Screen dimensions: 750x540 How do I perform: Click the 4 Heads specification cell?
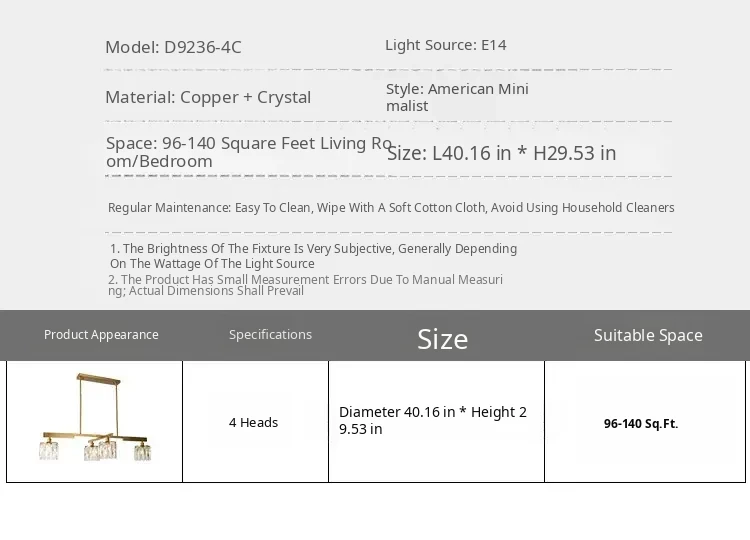[x=253, y=422]
